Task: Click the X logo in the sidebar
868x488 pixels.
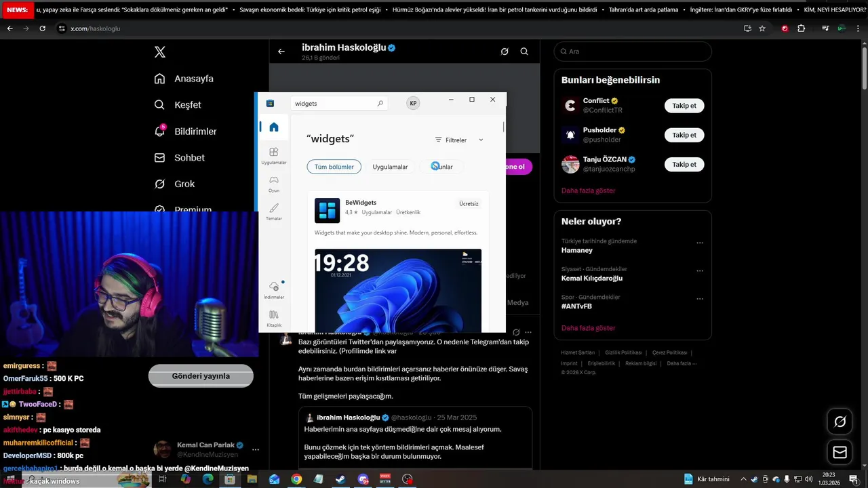Action: pos(160,52)
